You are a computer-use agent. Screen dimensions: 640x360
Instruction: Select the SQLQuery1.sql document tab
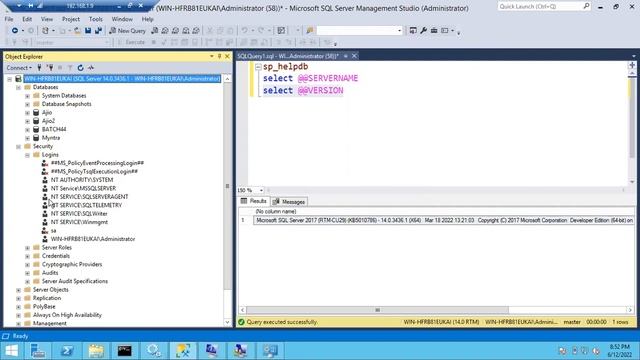point(288,56)
